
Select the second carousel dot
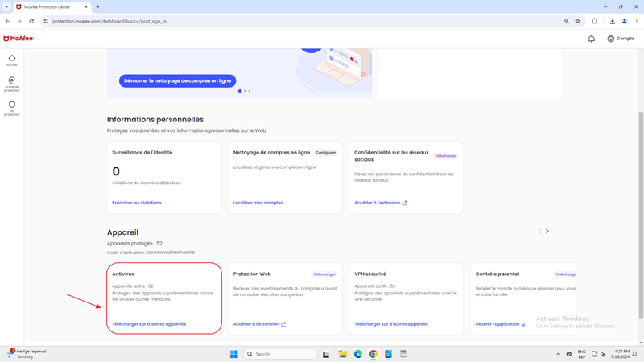click(246, 91)
